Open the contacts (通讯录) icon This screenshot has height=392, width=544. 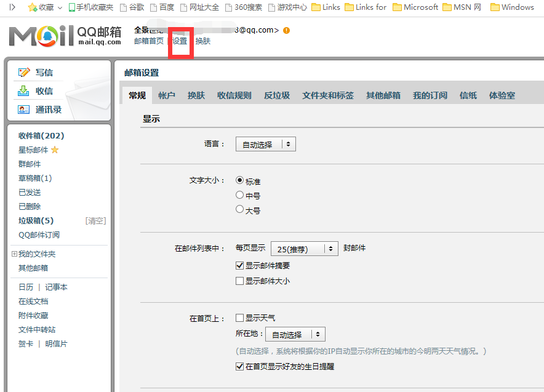click(x=24, y=110)
